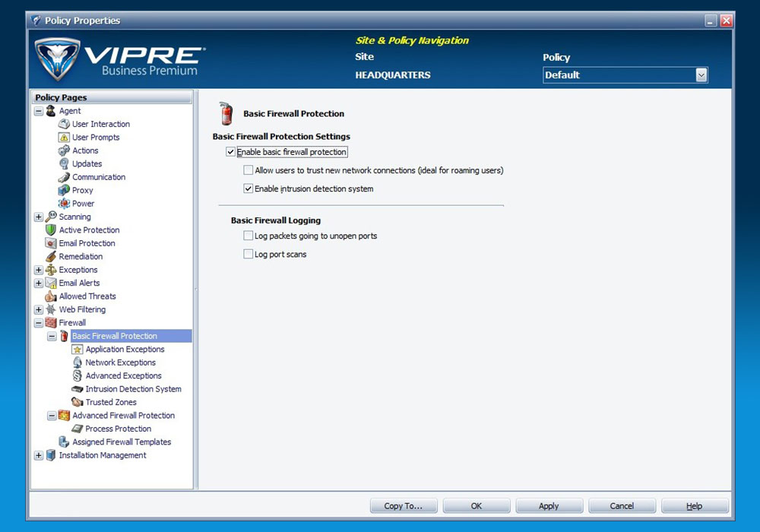Viewport: 760px width, 532px height.
Task: Click the Installation Management icon
Action: 51,455
